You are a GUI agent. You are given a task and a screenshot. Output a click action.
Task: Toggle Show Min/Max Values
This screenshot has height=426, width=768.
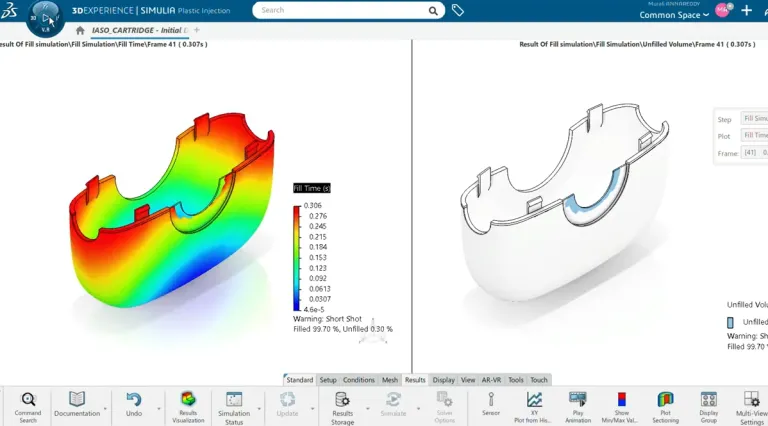(622, 407)
